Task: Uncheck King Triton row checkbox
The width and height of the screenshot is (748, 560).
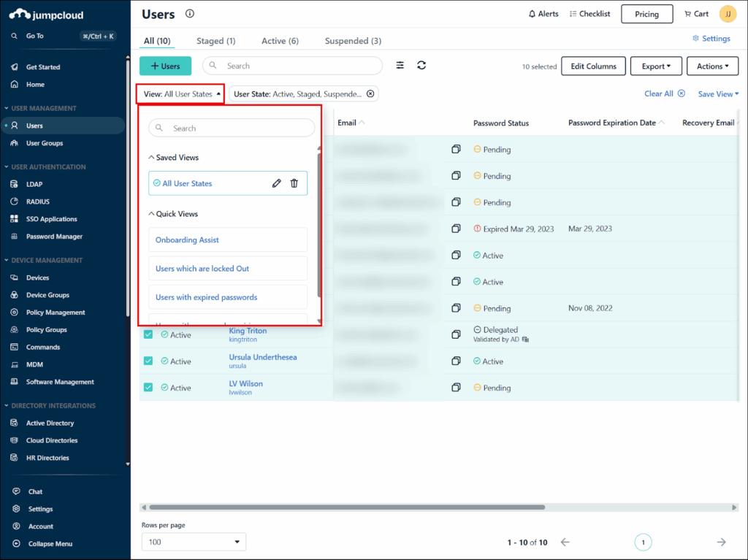Action: (x=148, y=334)
